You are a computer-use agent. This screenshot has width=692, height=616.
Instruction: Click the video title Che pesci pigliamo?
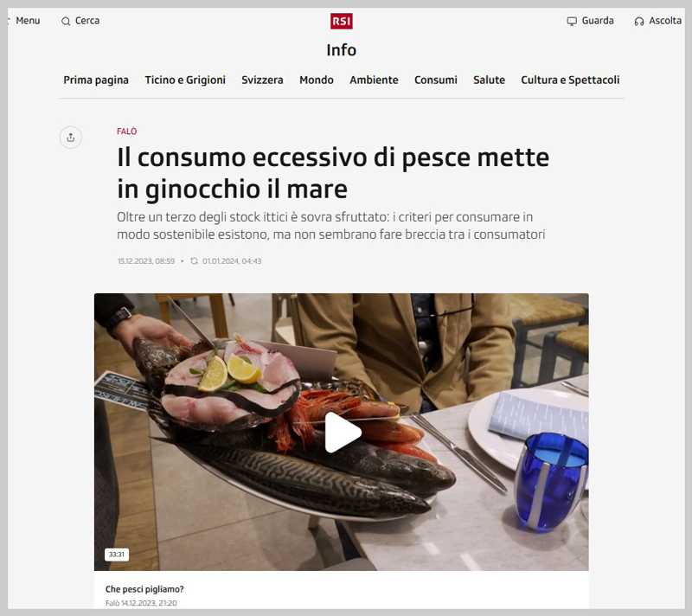(x=144, y=589)
